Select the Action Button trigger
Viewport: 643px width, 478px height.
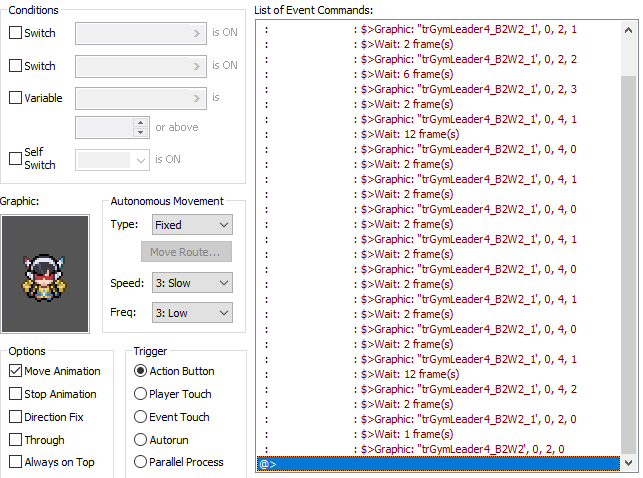coord(141,371)
